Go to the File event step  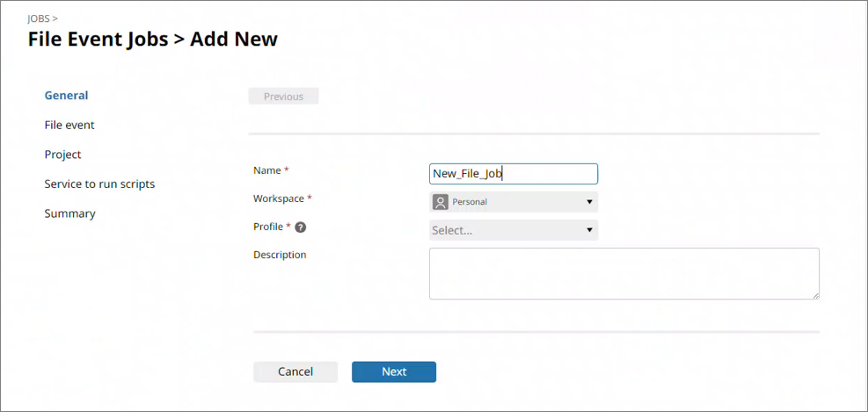click(69, 125)
